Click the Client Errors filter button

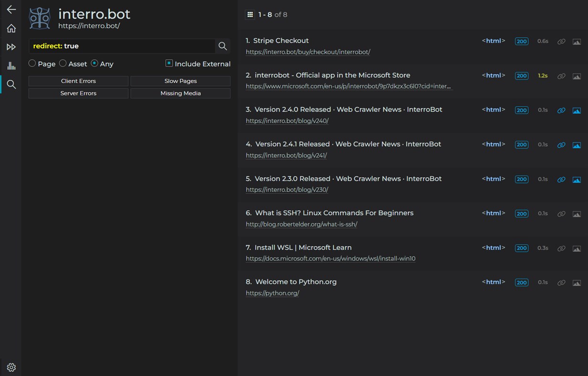click(x=78, y=81)
